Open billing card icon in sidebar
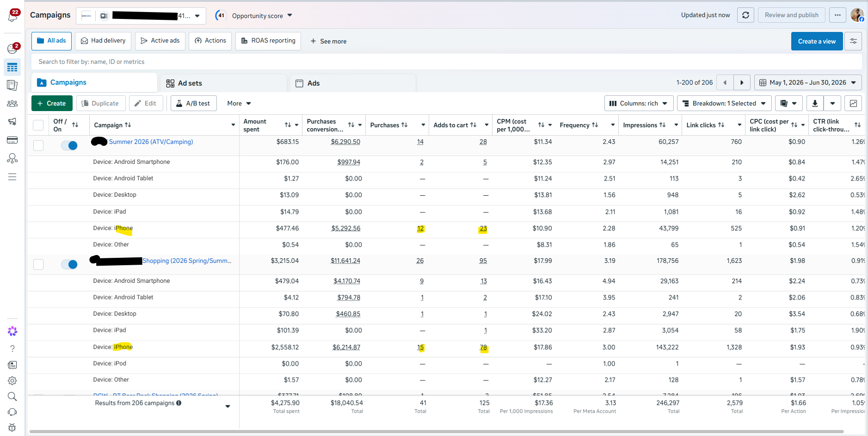The height and width of the screenshot is (436, 868). (x=12, y=140)
